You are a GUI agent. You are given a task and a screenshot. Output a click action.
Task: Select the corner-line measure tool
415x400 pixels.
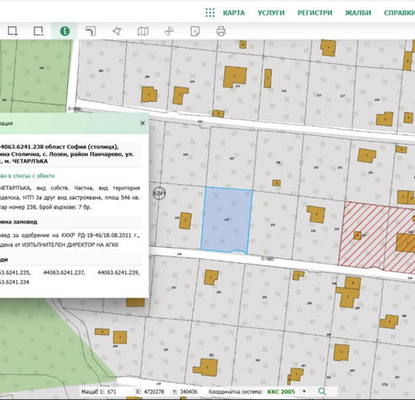pos(91,31)
